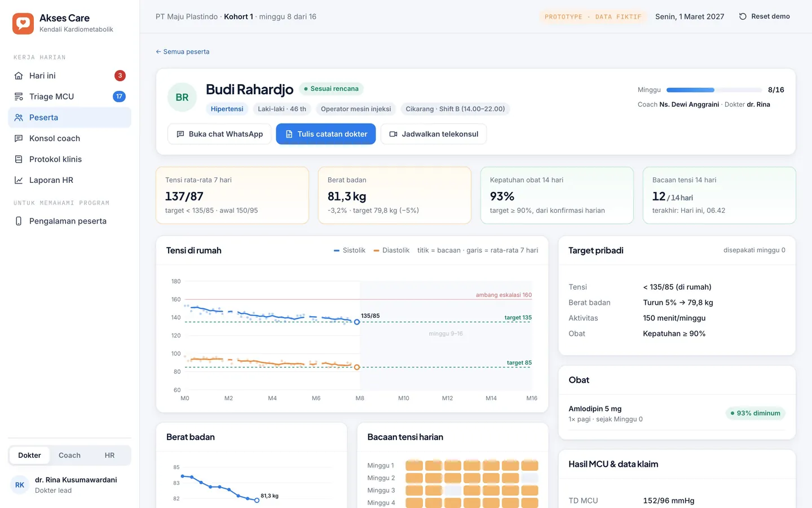Click the Reset demo refresh icon

point(743,16)
